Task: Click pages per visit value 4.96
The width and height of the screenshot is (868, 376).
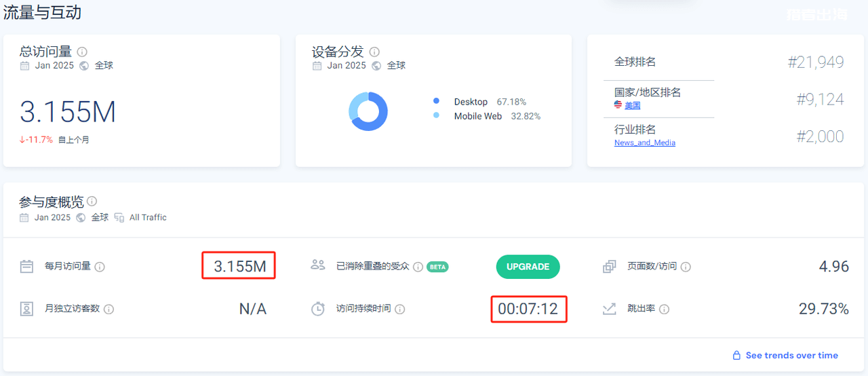Action: [x=833, y=267]
